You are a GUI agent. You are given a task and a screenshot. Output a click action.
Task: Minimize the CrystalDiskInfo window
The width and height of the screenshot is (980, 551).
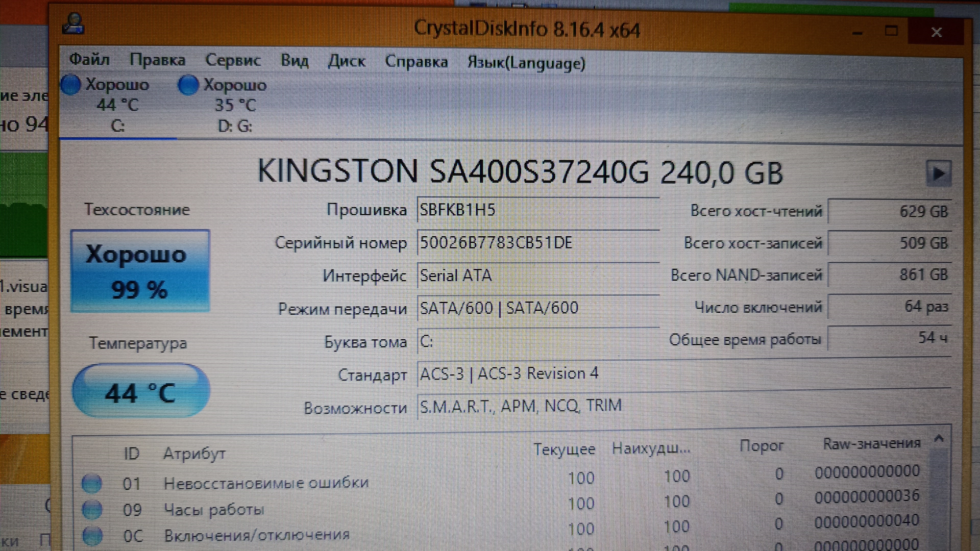[x=857, y=32]
